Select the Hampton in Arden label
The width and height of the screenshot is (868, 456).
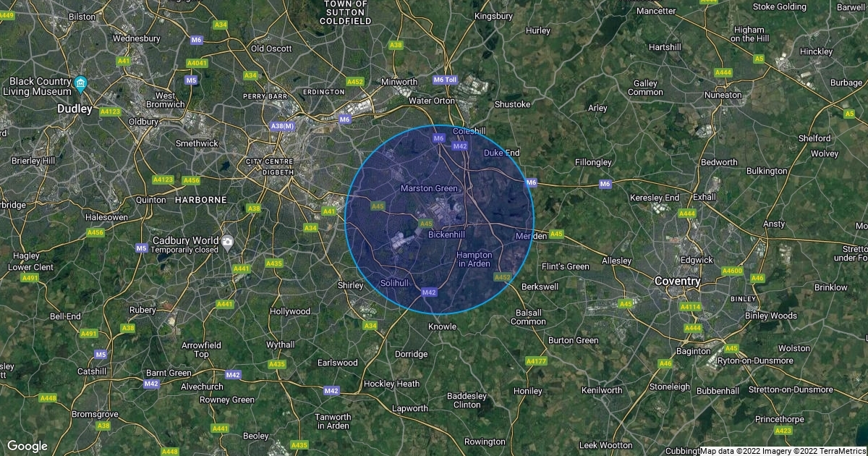pos(474,259)
